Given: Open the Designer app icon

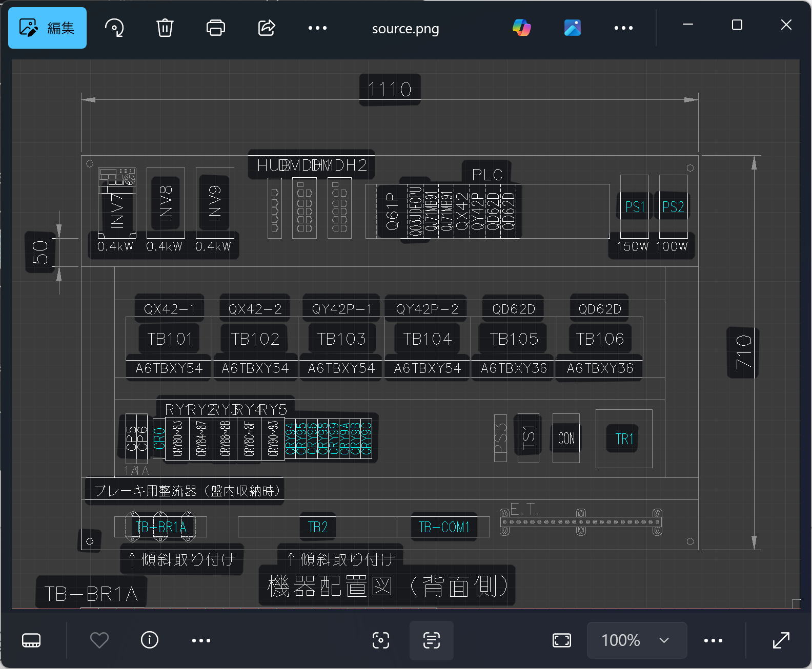Looking at the screenshot, I should tap(572, 28).
